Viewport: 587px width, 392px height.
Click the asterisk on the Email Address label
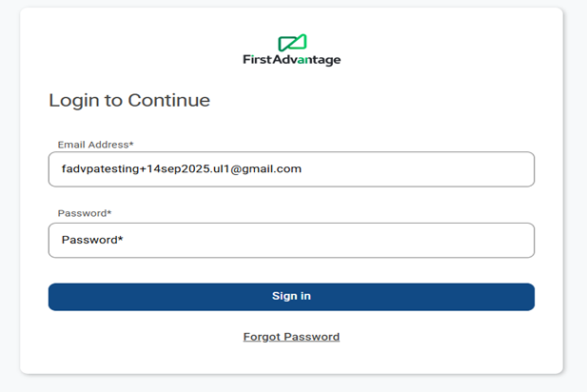(131, 144)
